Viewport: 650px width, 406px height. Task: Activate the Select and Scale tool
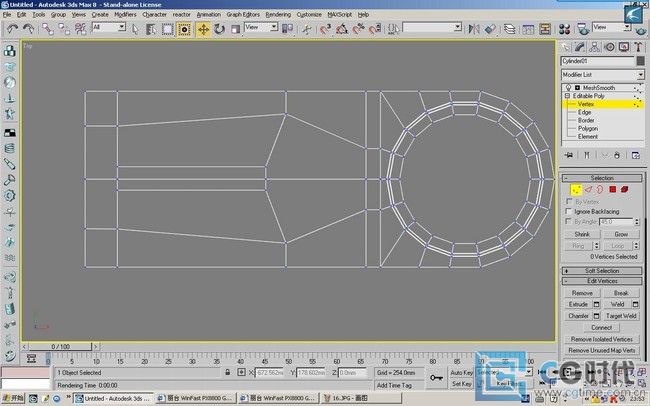pos(235,29)
